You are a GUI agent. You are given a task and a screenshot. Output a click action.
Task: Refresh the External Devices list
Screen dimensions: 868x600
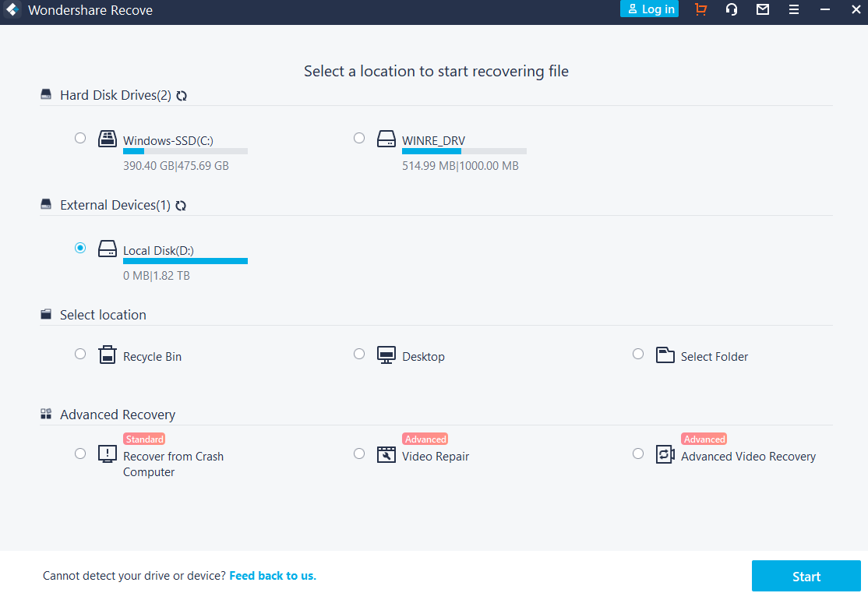pyautogui.click(x=181, y=206)
